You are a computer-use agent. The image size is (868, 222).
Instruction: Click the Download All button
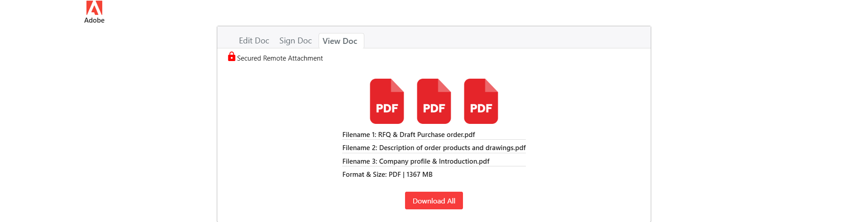click(434, 201)
